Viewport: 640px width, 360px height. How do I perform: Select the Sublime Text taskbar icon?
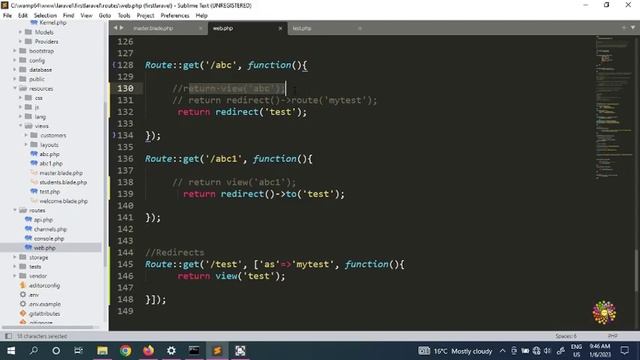point(217,351)
